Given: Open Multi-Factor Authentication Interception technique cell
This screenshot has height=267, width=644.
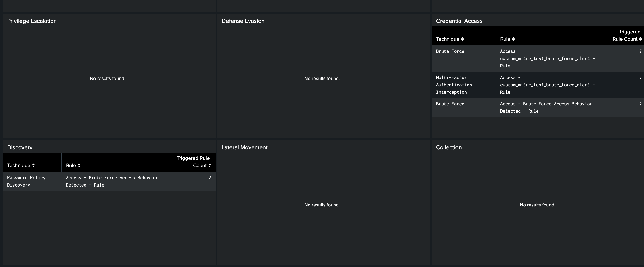Looking at the screenshot, I should (453, 85).
